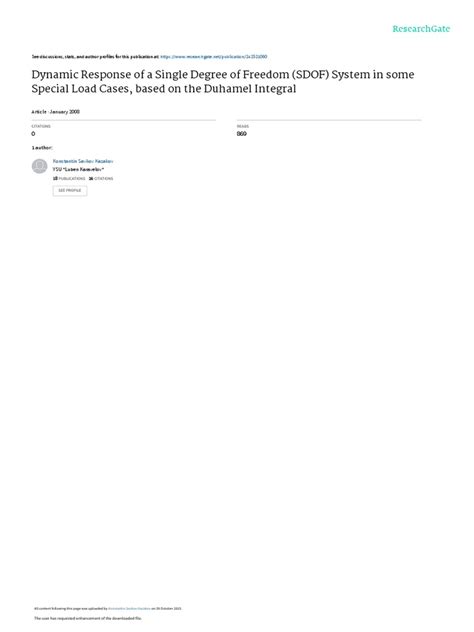Viewport: 474px width, 632px height.
Task: Open the author's 18 publications count
Action: coord(69,179)
